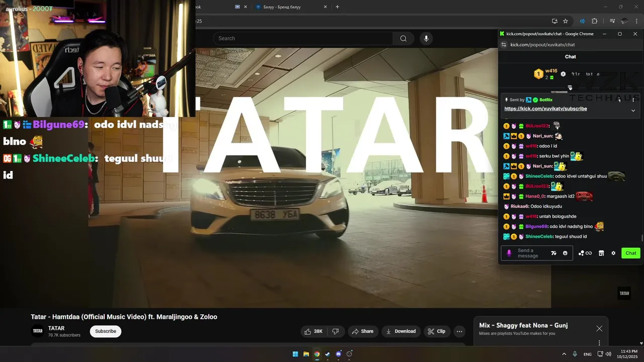Click the Mix - Shaggy feat Nona - Gunj title

point(523,325)
